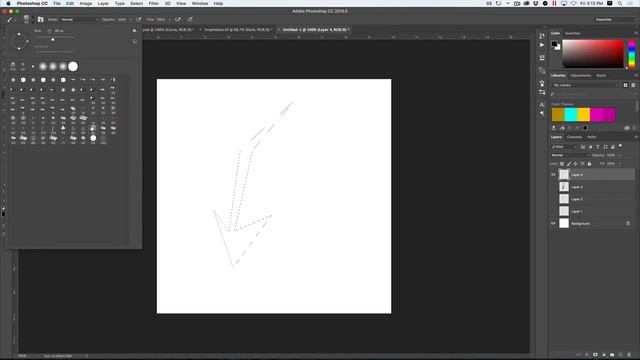640x360 pixels.
Task: Toggle lock image pixels brush icon
Action: point(569,164)
